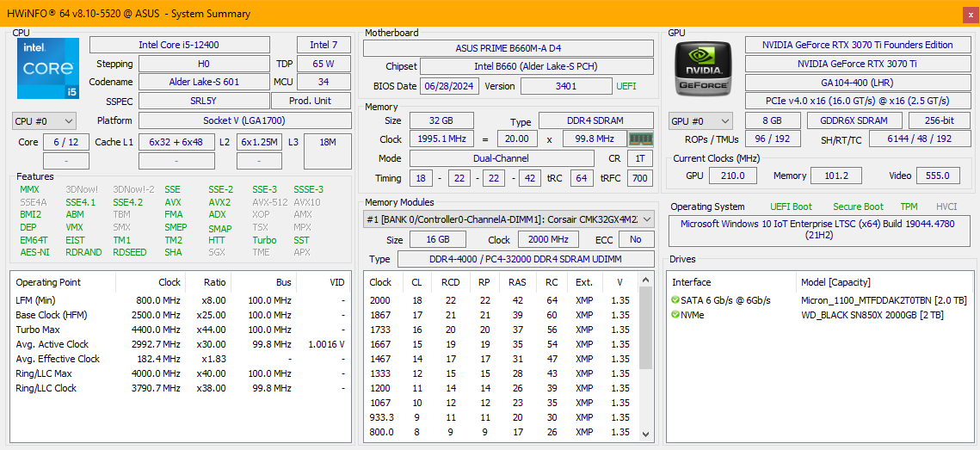
Task: Click the Intel Core i5 logo
Action: pyautogui.click(x=47, y=68)
